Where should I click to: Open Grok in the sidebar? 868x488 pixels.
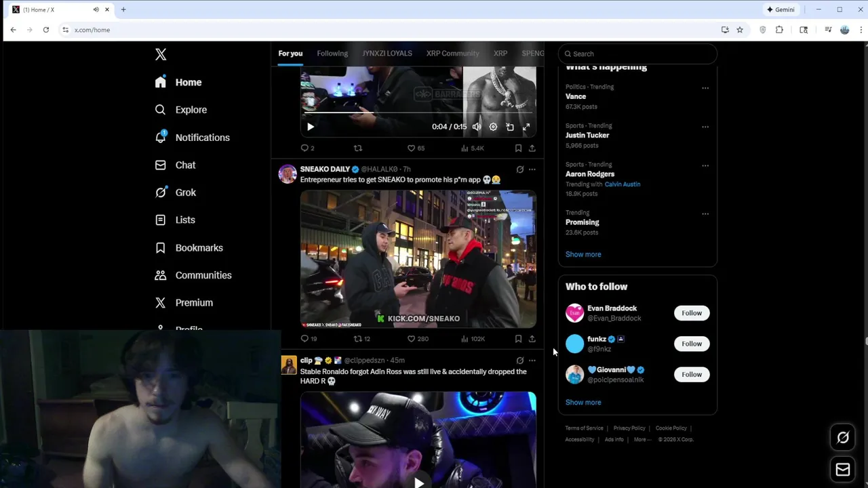point(175,192)
